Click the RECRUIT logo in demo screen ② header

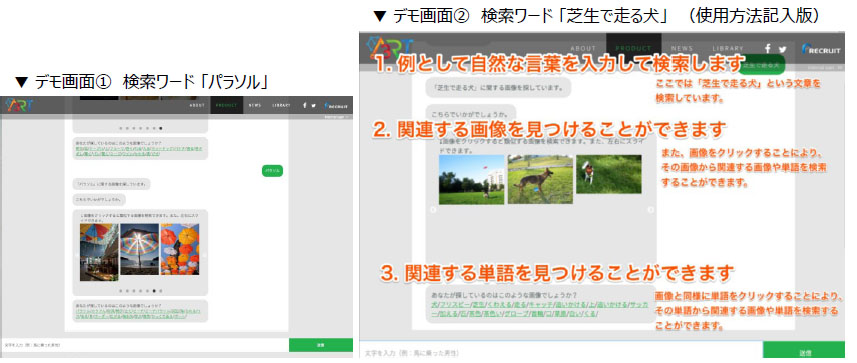821,49
